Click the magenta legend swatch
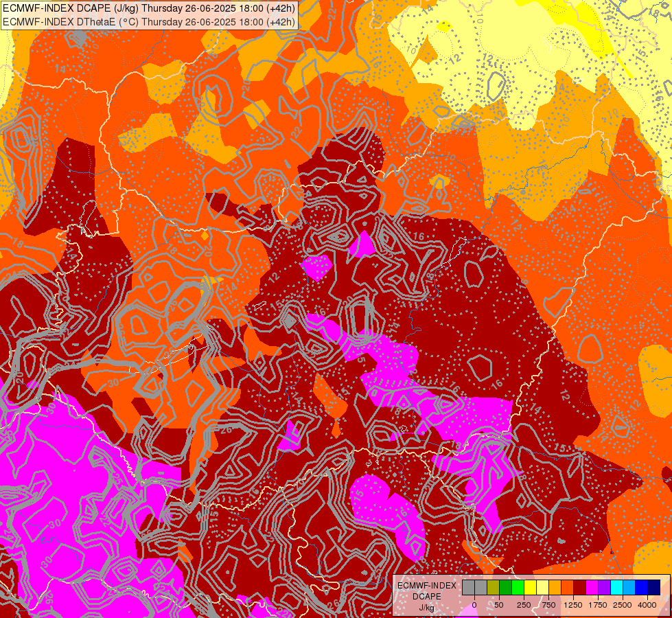Viewport: 672px width, 618px height. (592, 587)
